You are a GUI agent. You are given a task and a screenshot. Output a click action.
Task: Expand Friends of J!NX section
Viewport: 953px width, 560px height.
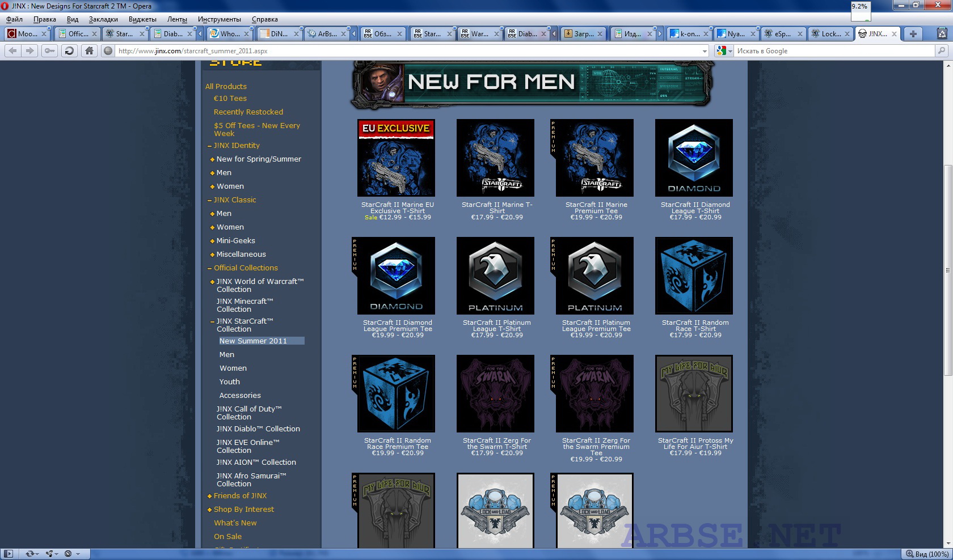pos(209,496)
